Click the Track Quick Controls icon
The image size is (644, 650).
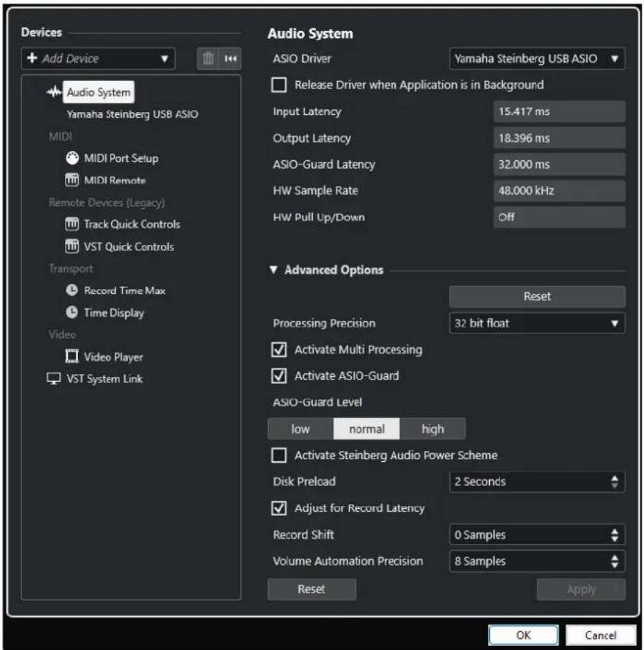(x=72, y=224)
